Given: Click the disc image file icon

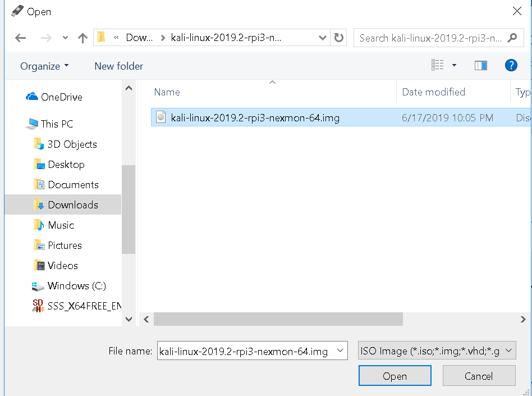Looking at the screenshot, I should click(161, 117).
